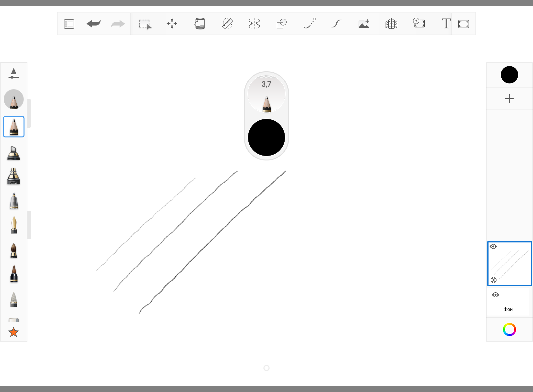This screenshot has width=533, height=392.
Task: Toggle fullscreen canvas mode
Action: 463,24
